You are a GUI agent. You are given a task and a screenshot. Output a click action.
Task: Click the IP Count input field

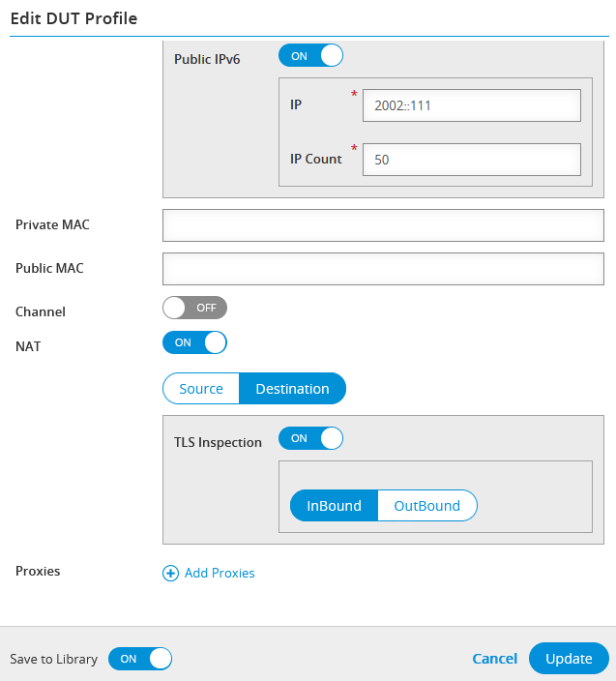(471, 160)
